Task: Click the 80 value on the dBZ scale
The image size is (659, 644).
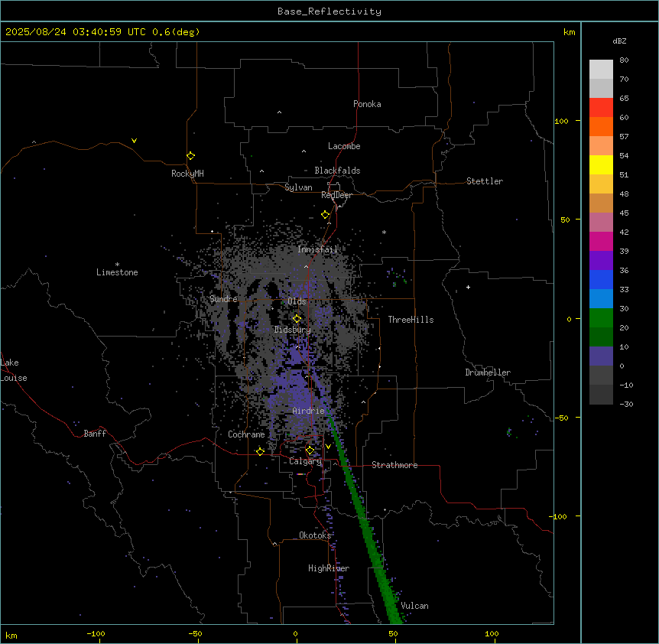Action: pos(624,60)
